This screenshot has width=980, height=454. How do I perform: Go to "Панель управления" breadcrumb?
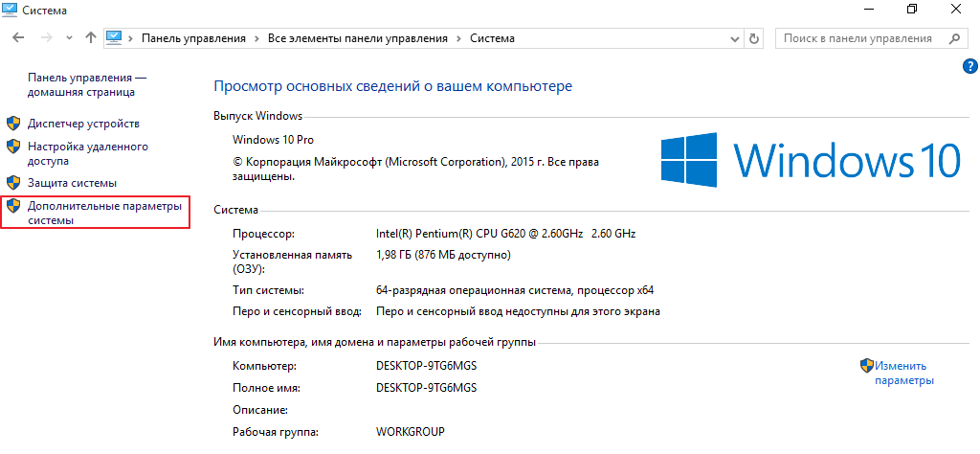193,38
